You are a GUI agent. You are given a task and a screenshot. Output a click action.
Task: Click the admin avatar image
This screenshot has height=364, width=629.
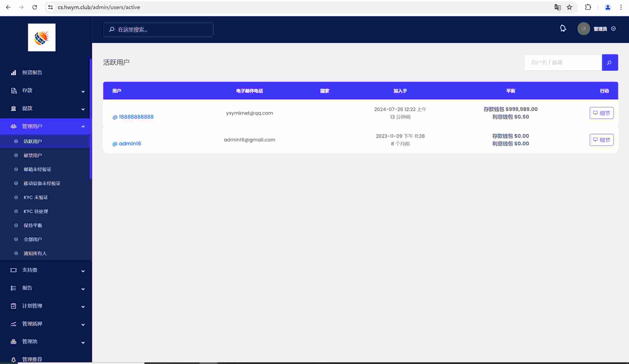[x=583, y=29]
